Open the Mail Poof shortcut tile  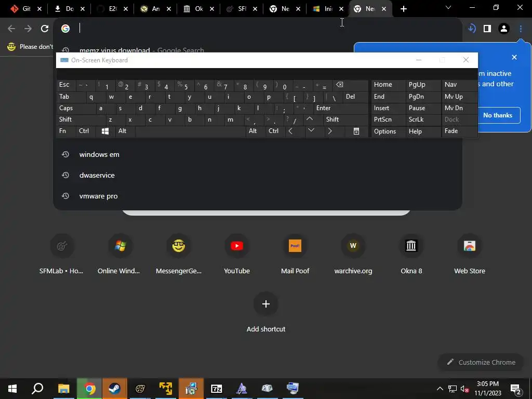coord(295,254)
